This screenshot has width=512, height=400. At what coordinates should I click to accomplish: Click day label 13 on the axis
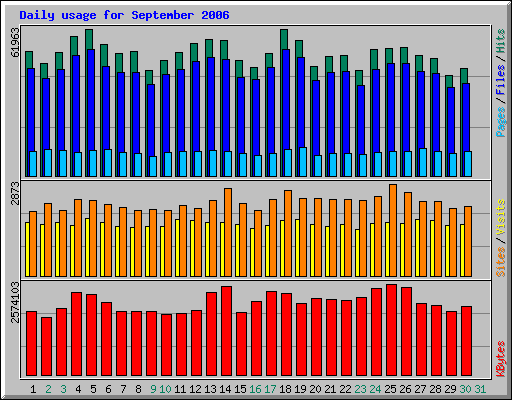(210, 389)
